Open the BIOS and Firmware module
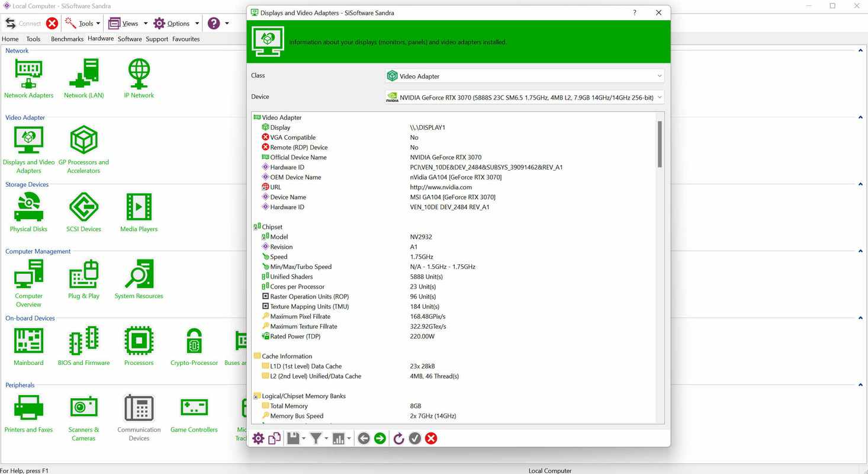Screen dimensions: 868x474 [x=83, y=341]
